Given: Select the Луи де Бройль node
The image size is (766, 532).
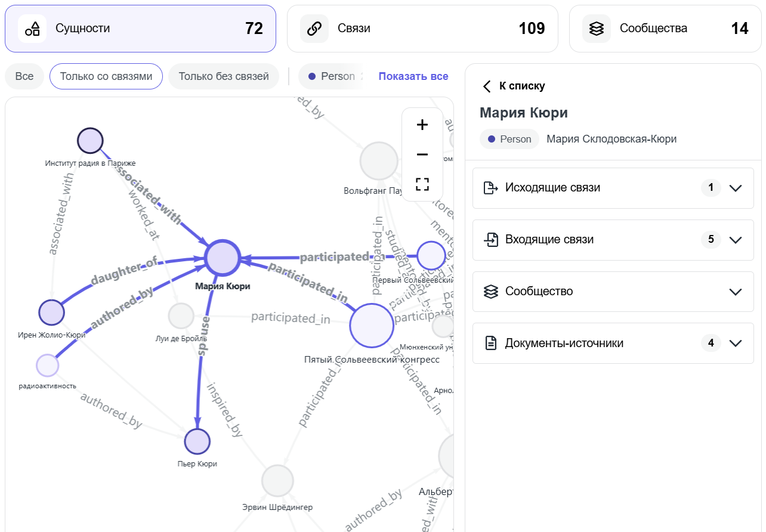Looking at the screenshot, I should tap(181, 316).
